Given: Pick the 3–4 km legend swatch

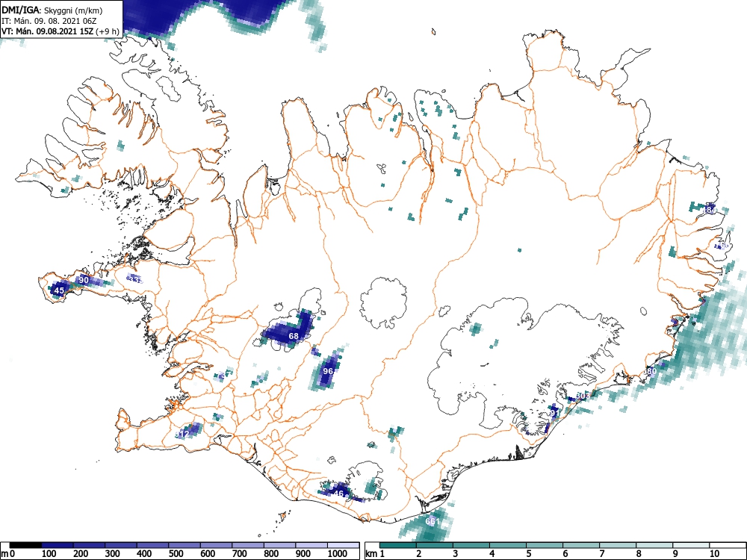Looking at the screenshot, I should coord(471,545).
